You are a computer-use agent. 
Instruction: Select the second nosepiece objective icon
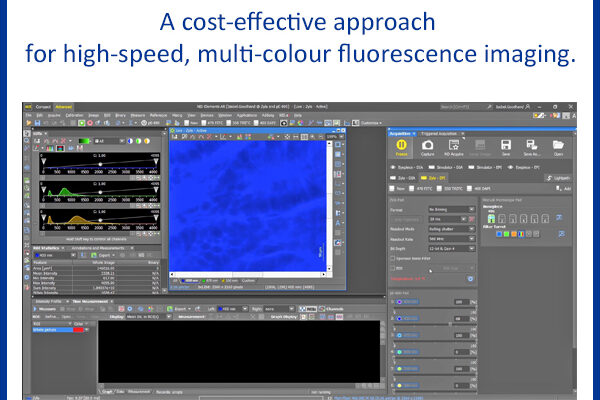502,218
